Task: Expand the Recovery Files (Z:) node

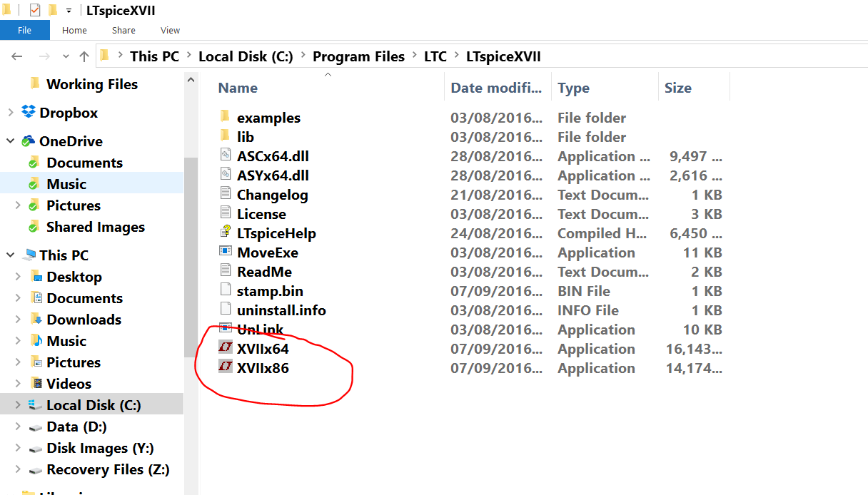Action: click(19, 469)
